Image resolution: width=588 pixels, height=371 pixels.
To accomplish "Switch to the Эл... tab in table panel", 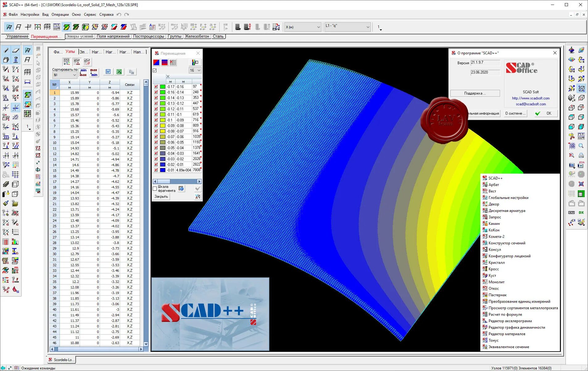I will click(x=84, y=52).
